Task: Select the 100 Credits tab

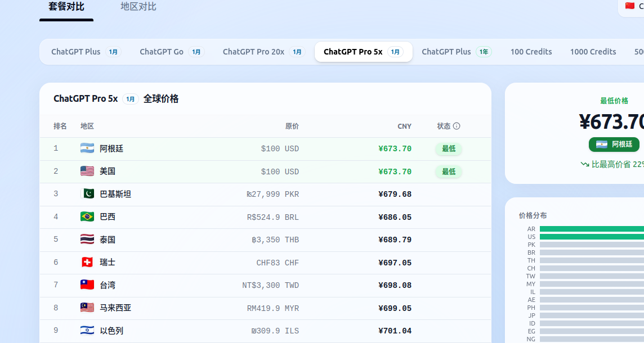Action: [x=531, y=52]
